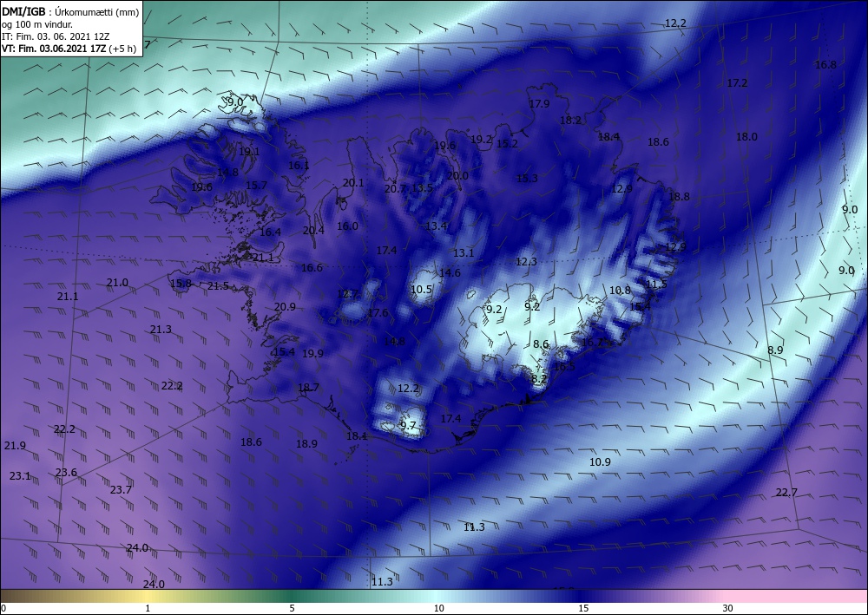Viewport: 868px width, 615px height.
Task: Click the map value 18.9
Action: [306, 443]
